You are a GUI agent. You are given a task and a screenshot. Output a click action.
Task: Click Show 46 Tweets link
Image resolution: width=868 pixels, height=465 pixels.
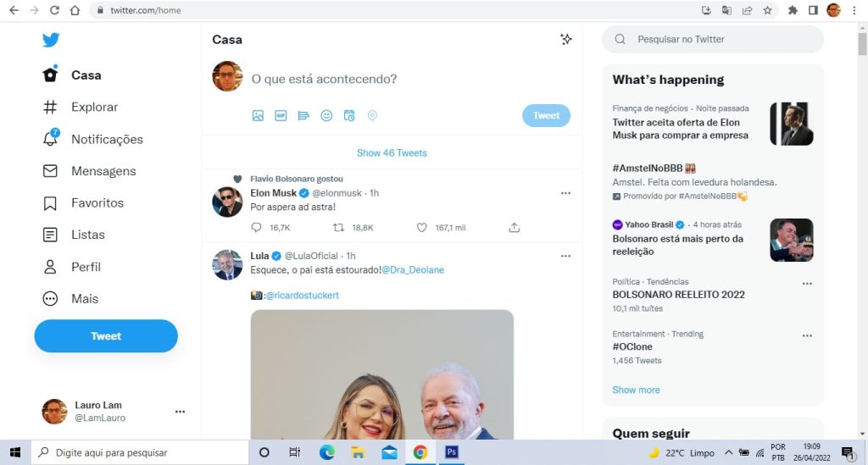[392, 152]
